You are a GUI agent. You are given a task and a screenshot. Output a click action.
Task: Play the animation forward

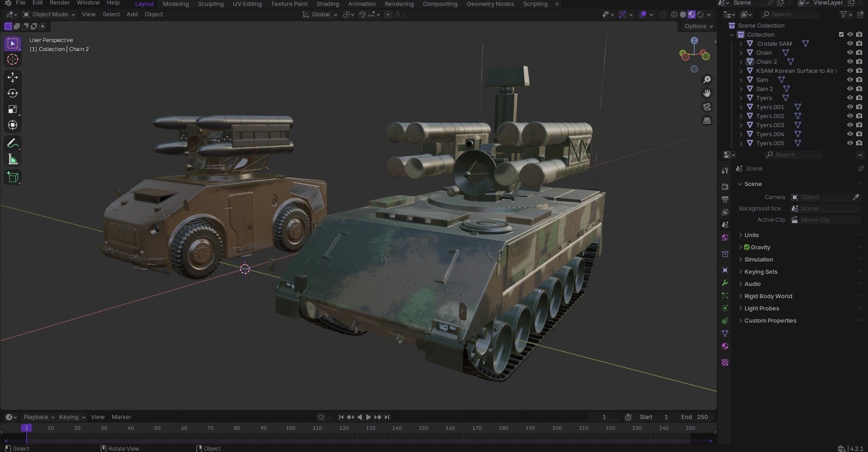(x=368, y=417)
